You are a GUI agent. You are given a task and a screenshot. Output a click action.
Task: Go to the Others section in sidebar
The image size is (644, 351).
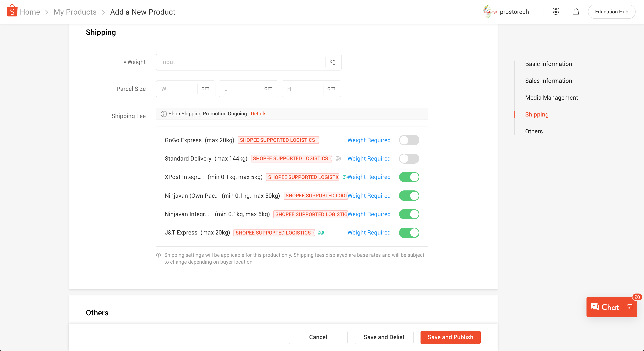(x=534, y=131)
